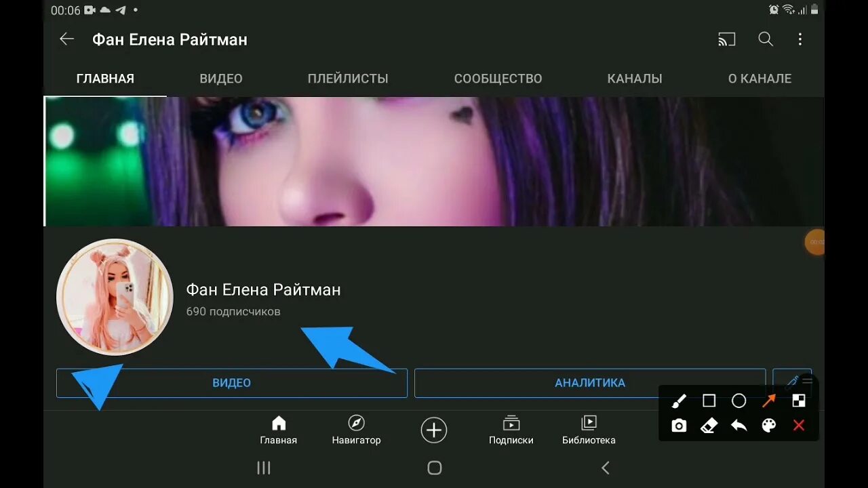868x488 pixels.
Task: Select the orange arrow tool
Action: [x=769, y=401]
